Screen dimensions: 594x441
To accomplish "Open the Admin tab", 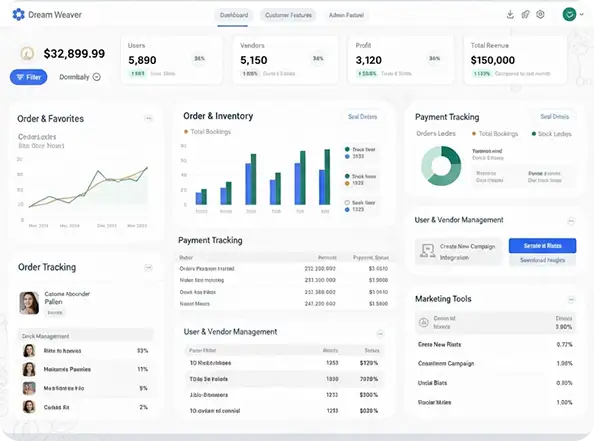I will coord(346,15).
